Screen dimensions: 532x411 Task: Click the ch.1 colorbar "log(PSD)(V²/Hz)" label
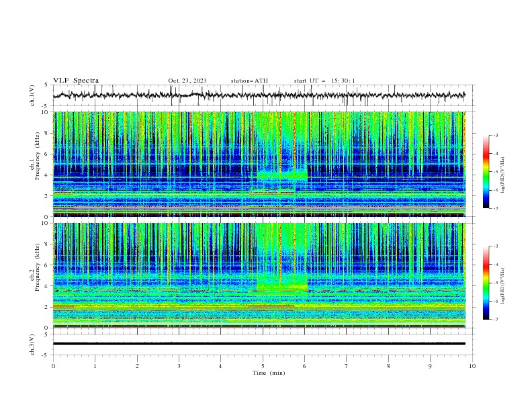(503, 175)
